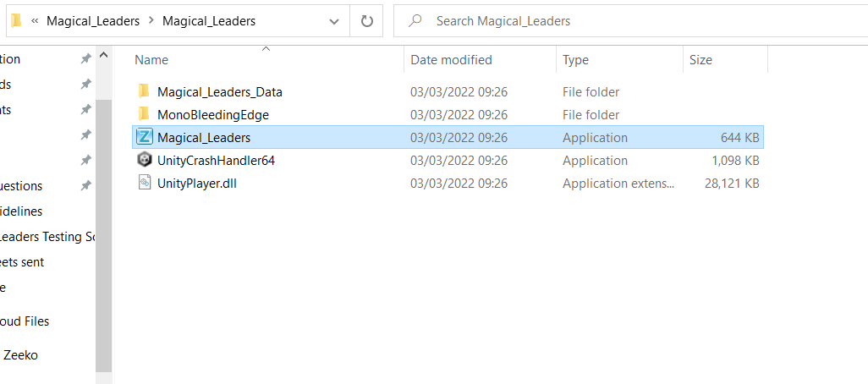
Task: Click the 'Application extens...' type cell
Action: [x=618, y=184]
